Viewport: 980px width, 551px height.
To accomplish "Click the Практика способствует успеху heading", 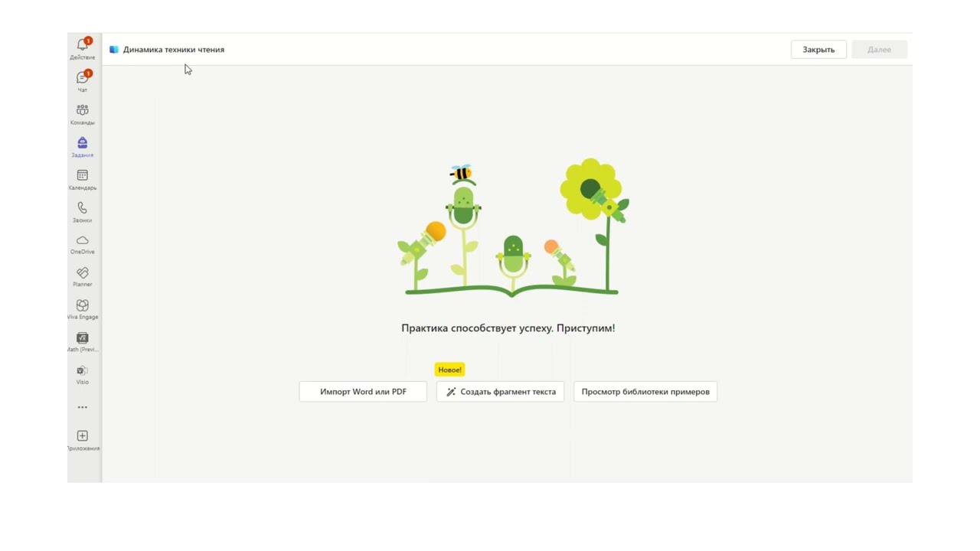I will (x=508, y=328).
